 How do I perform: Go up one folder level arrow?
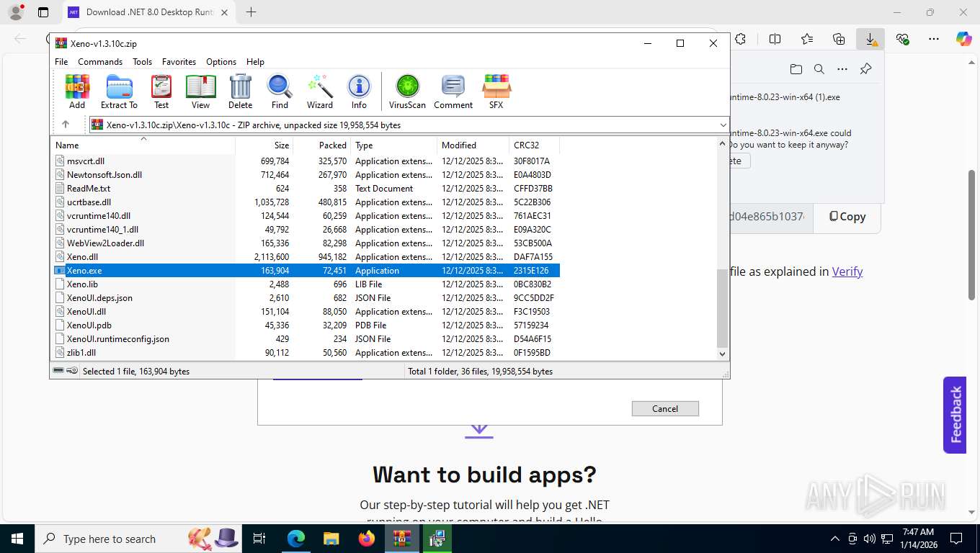(x=66, y=125)
